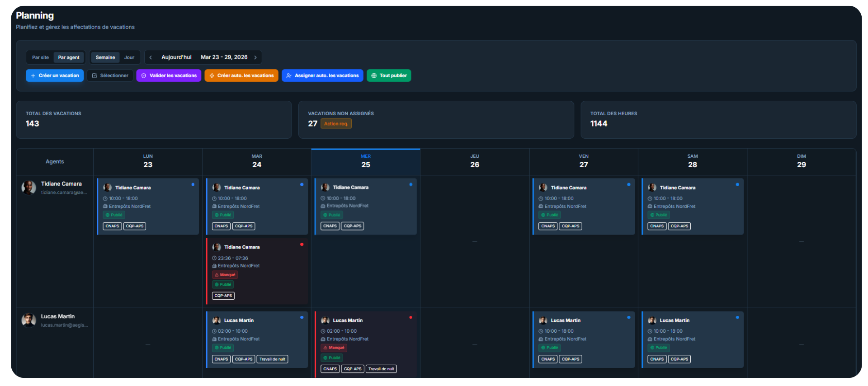Click blue status dot on Lucas's Tuesday shift
Viewport: 868px width, 386px height.
coord(302,317)
